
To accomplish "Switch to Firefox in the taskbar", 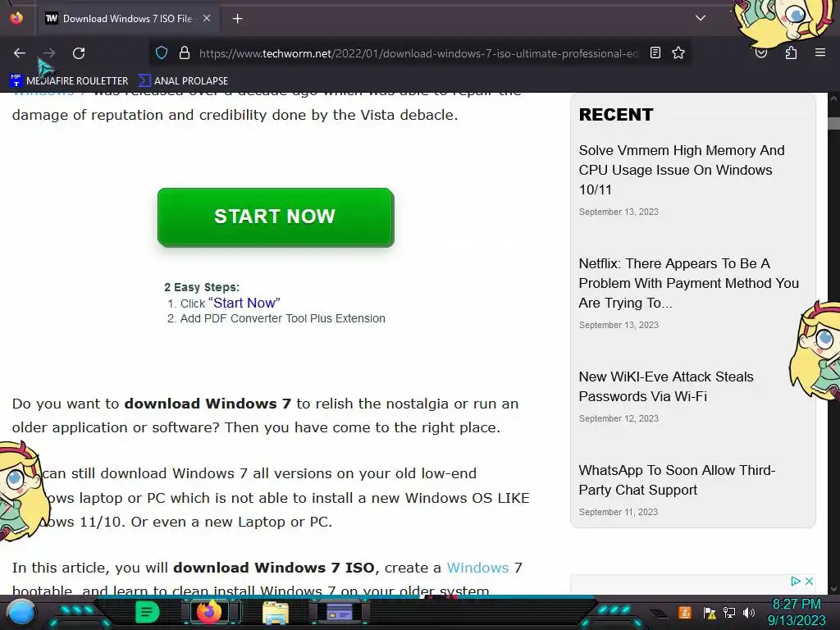I will [209, 612].
